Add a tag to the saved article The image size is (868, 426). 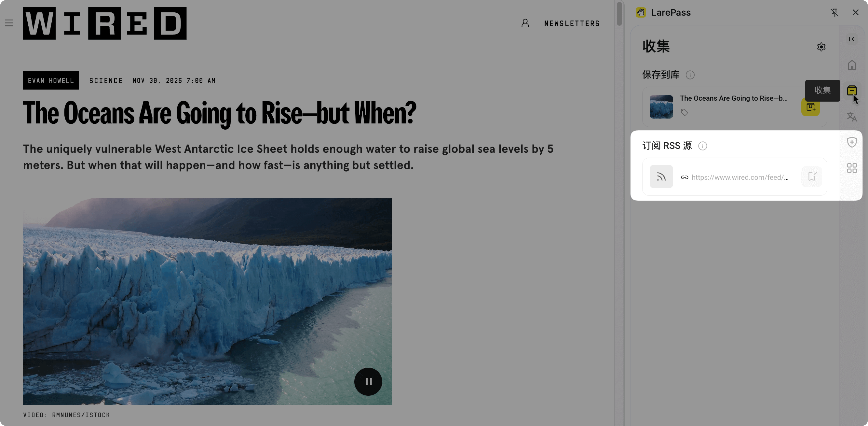[x=685, y=112]
